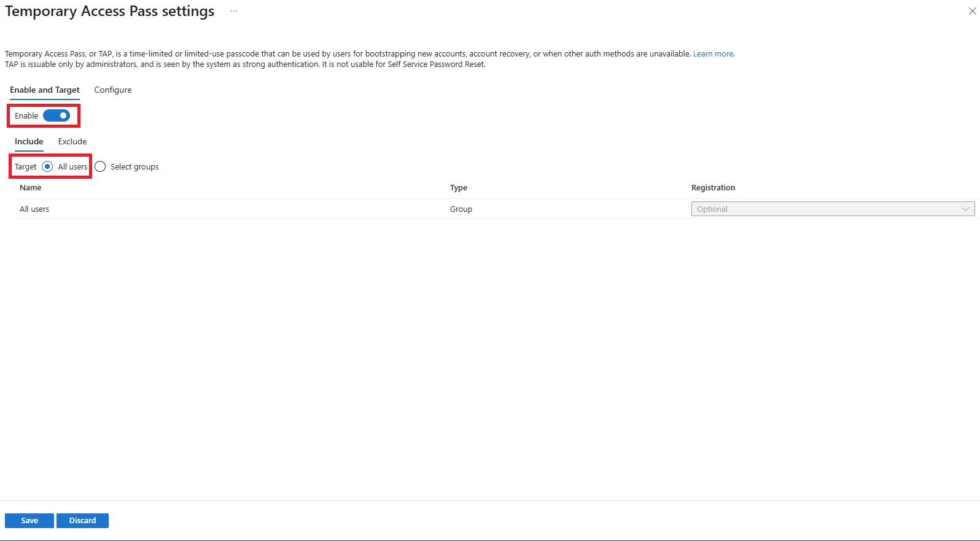Select the All users row name

point(34,209)
